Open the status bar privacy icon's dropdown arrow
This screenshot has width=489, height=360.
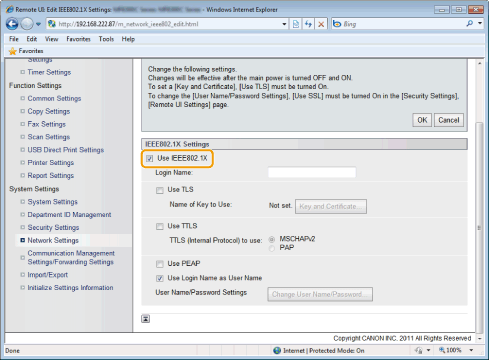(x=428, y=350)
